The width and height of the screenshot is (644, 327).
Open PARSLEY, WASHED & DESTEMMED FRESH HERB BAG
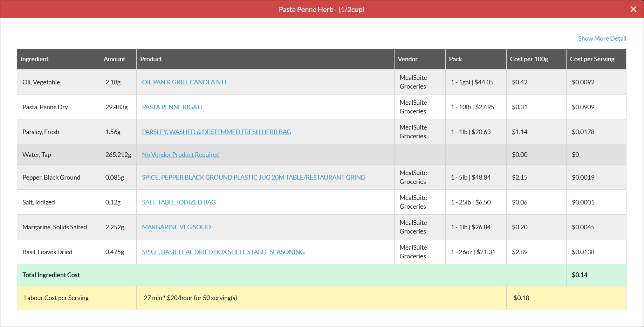[217, 132]
